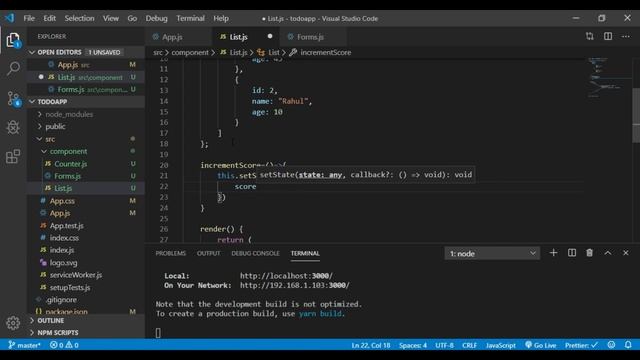The width and height of the screenshot is (640, 360).
Task: Expand the node_modules folder
Action: pos(86,114)
